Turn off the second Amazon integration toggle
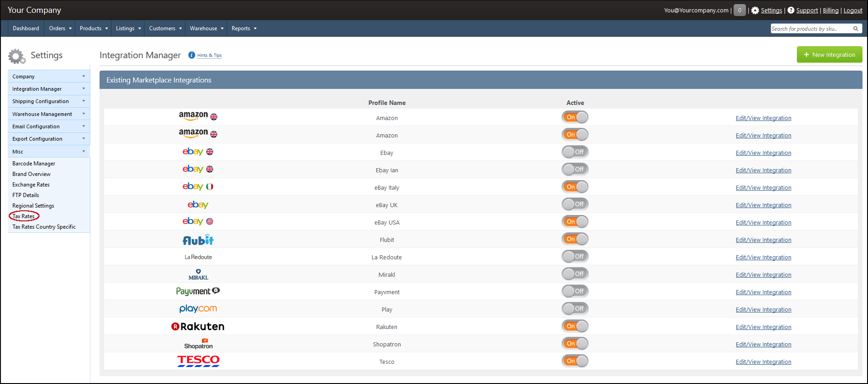868x384 pixels. coord(575,135)
